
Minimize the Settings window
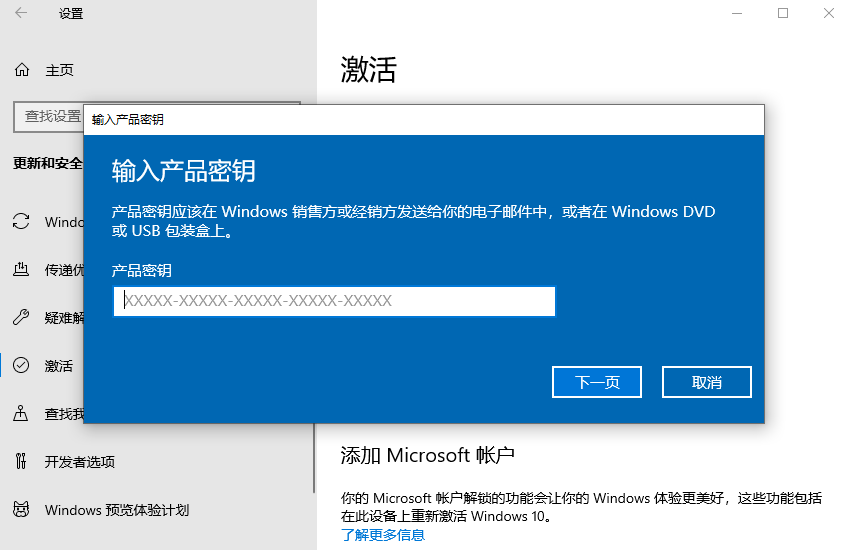point(737,13)
